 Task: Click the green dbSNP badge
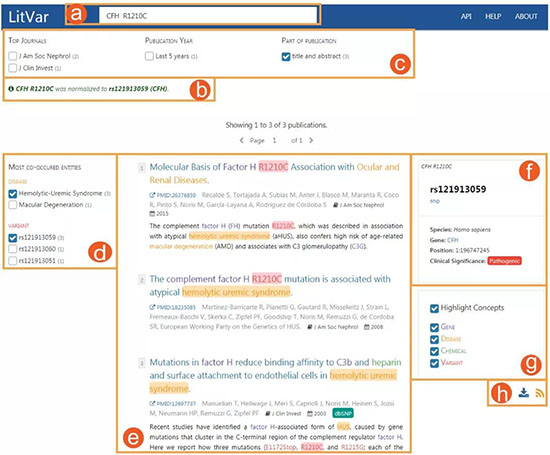pos(343,413)
